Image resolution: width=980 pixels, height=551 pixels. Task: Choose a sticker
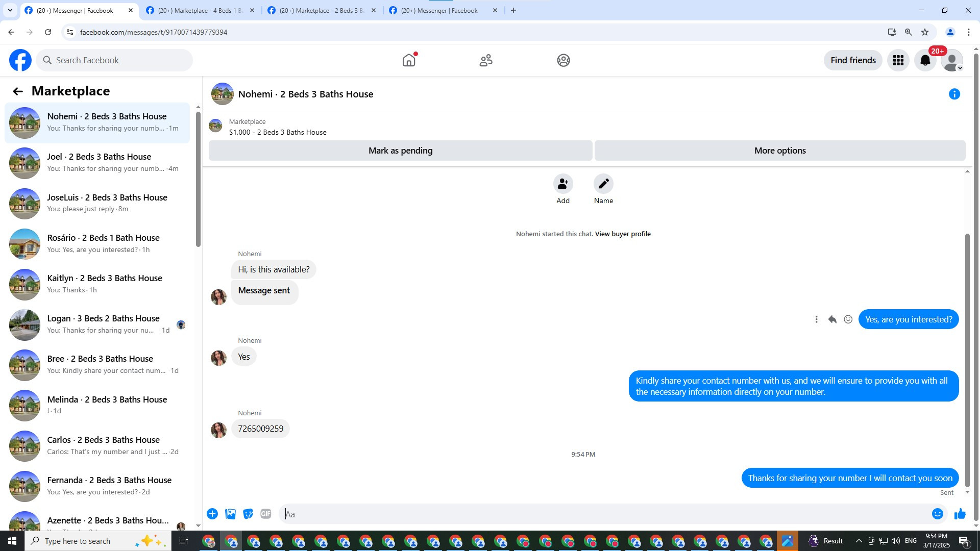point(248,514)
